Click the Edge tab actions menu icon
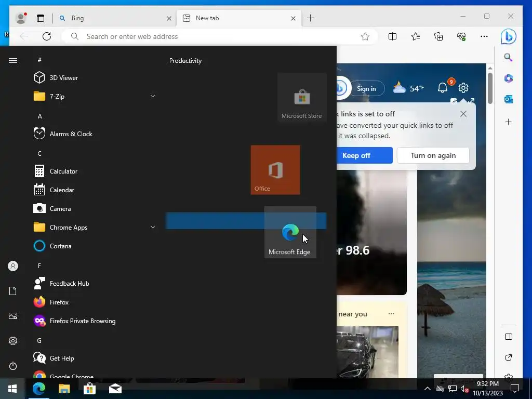Screen dimensions: 532x399 (x=41, y=18)
